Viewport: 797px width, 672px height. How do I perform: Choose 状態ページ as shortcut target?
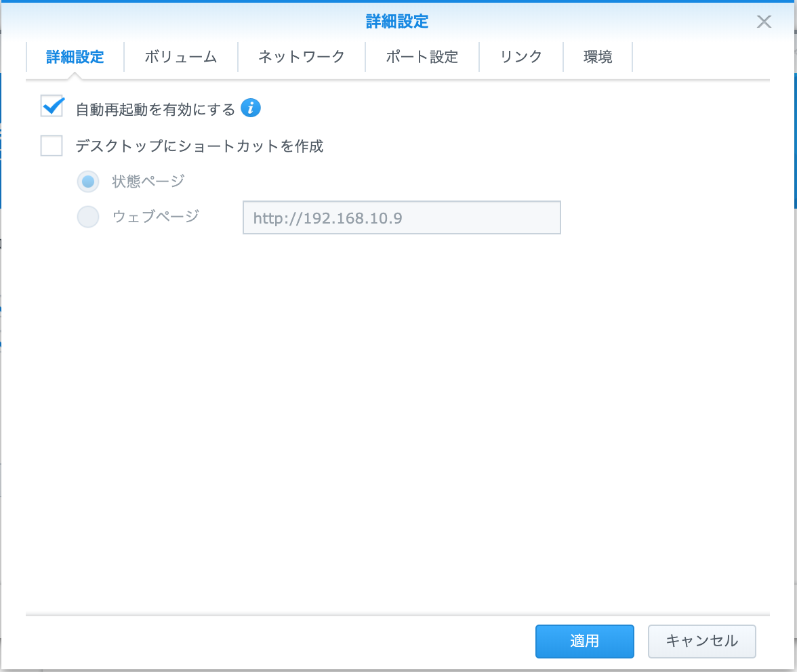(88, 181)
